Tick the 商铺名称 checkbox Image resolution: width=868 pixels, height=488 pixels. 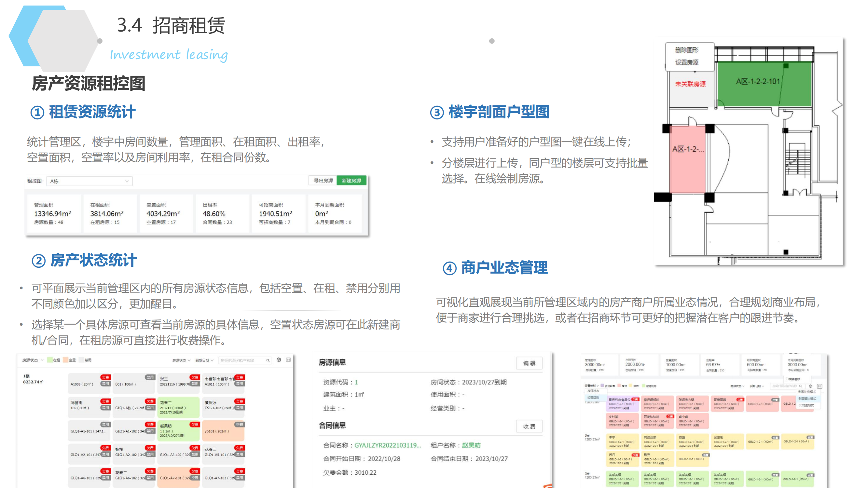click(x=788, y=379)
